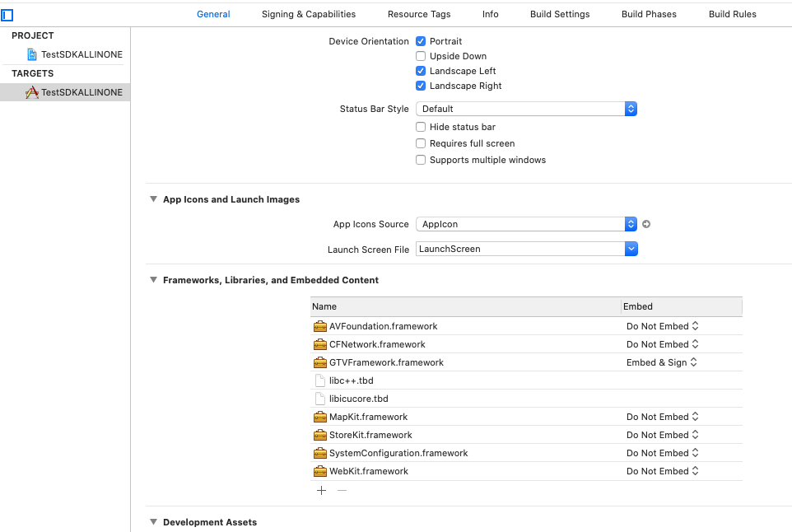
Task: Click WebKit.framework toolbox icon
Action: [x=319, y=471]
